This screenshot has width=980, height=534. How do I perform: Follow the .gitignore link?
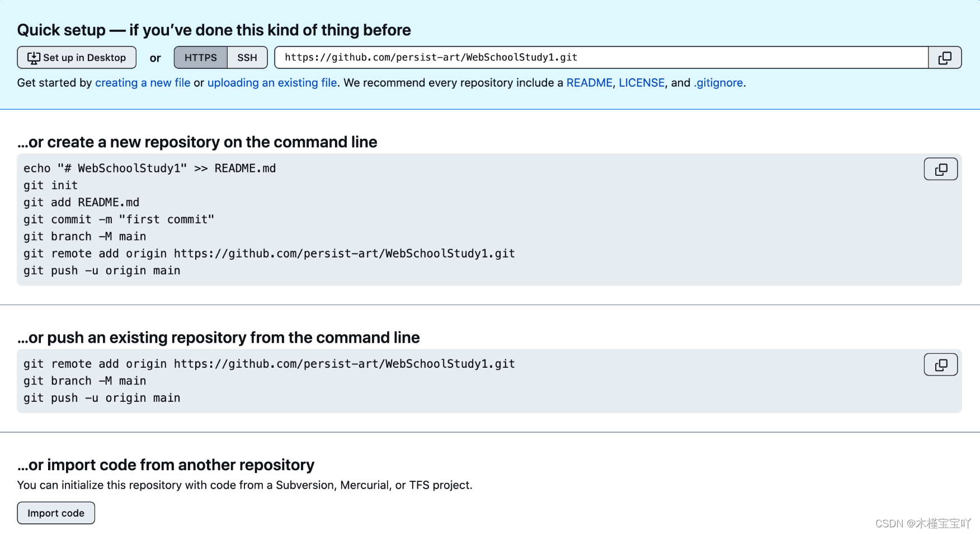[718, 83]
